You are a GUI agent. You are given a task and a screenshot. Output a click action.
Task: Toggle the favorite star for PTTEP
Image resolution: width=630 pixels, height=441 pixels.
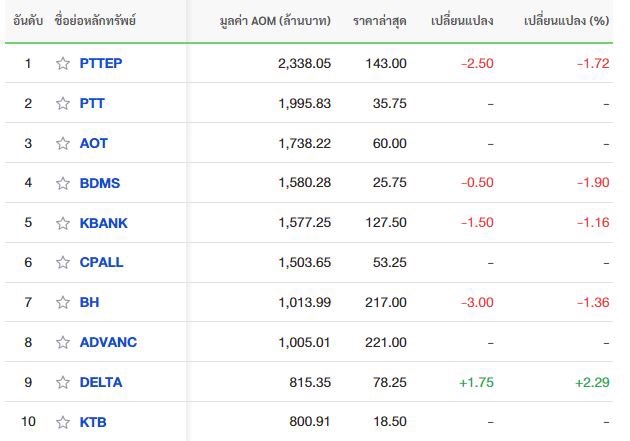[x=63, y=63]
